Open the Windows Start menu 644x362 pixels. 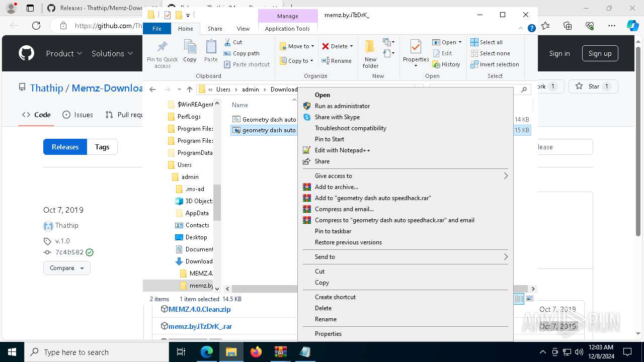coord(12,352)
